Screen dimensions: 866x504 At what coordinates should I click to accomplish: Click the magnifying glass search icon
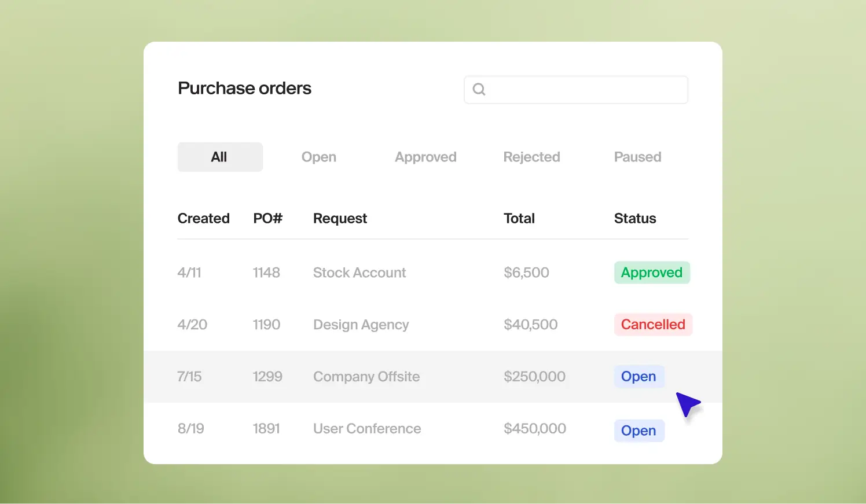coord(479,89)
